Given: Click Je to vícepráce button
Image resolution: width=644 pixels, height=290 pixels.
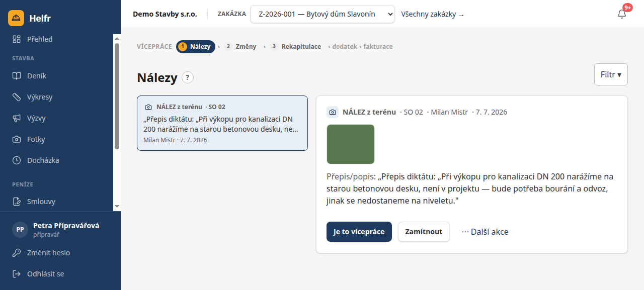Looking at the screenshot, I should [359, 232].
